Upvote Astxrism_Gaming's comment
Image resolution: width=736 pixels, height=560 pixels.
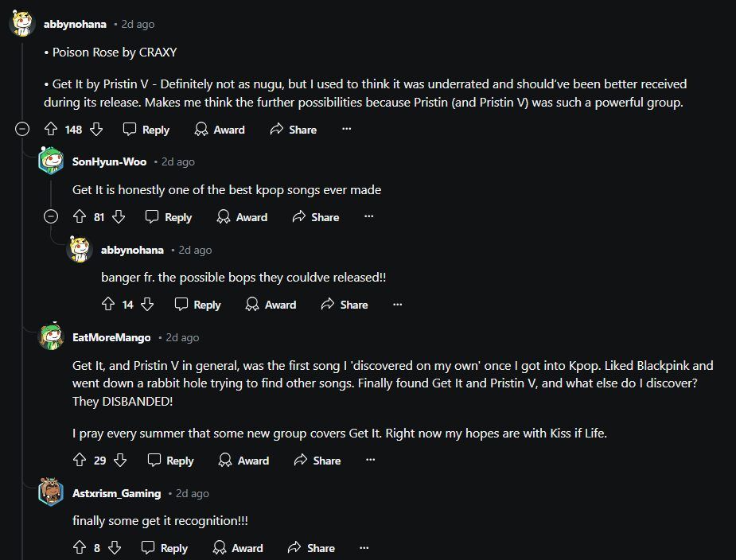click(79, 548)
